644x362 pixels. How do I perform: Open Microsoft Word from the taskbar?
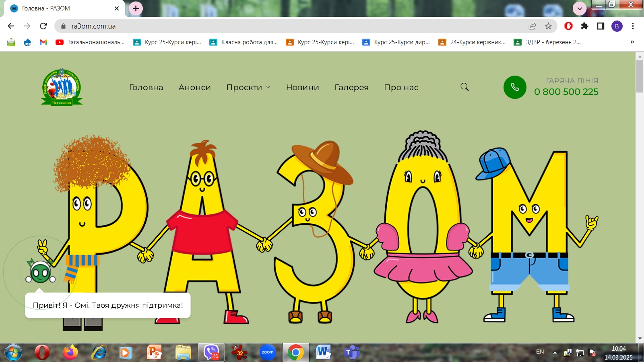324,352
